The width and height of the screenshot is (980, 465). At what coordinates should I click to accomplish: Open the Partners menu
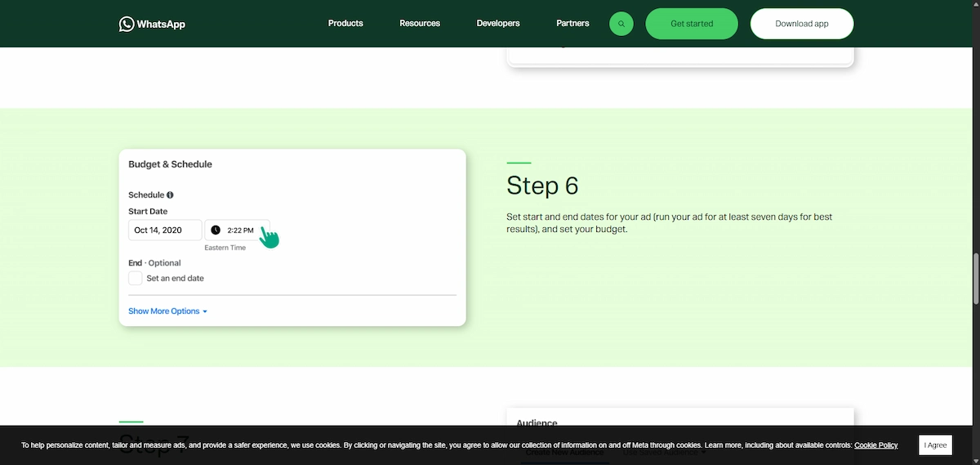572,24
